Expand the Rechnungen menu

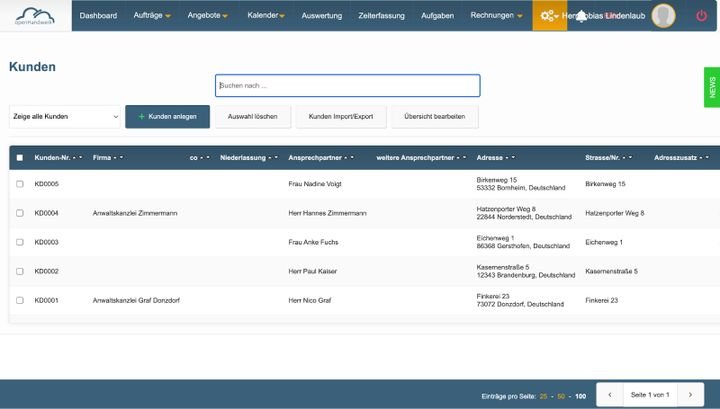point(496,16)
